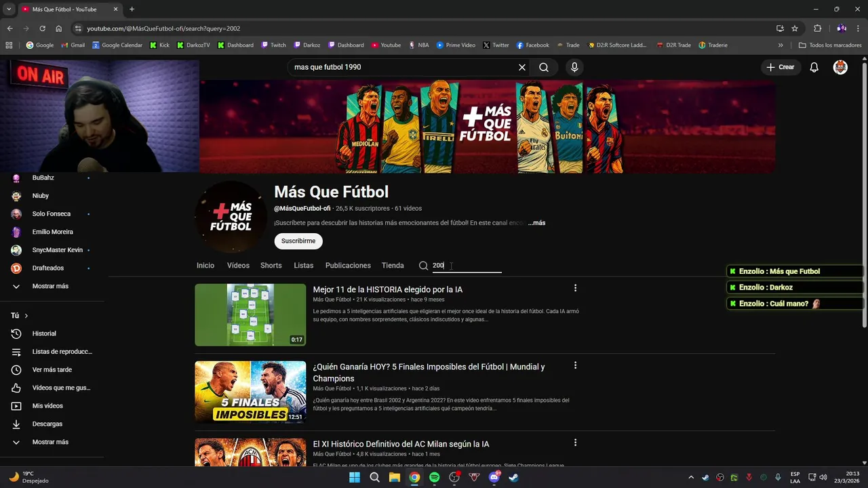This screenshot has height=488, width=868.
Task: Click the Chrome address bar URL
Action: (x=163, y=28)
